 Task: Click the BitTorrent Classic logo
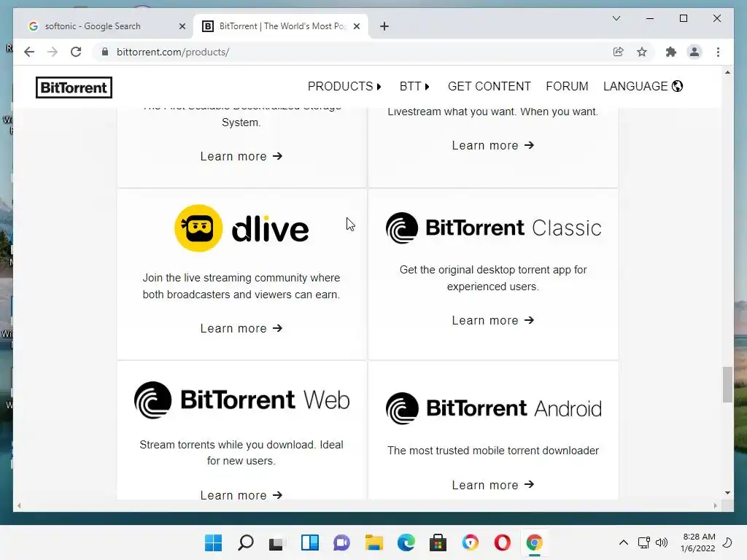click(x=494, y=227)
